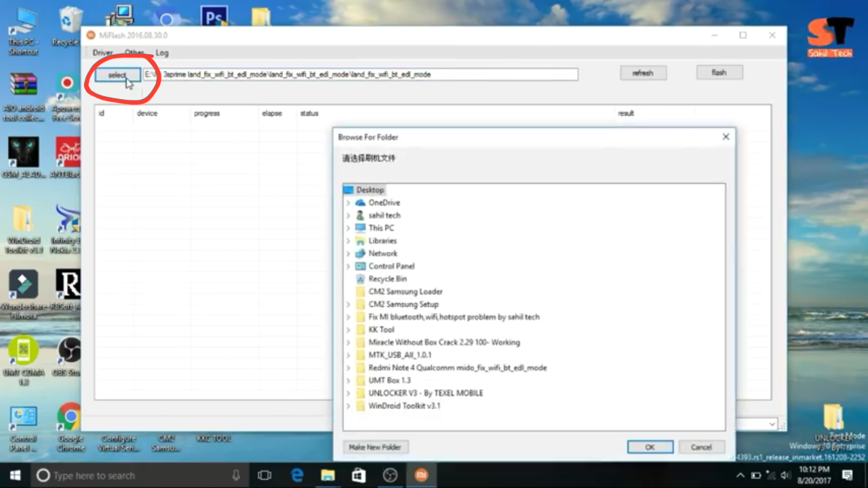868x488 pixels.
Task: Select the CM2 Samsung Loader folder
Action: pos(406,291)
